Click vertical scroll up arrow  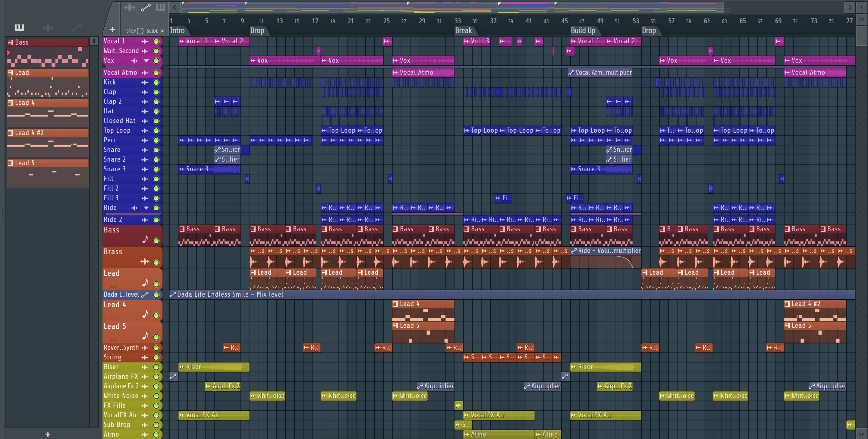pyautogui.click(x=862, y=19)
